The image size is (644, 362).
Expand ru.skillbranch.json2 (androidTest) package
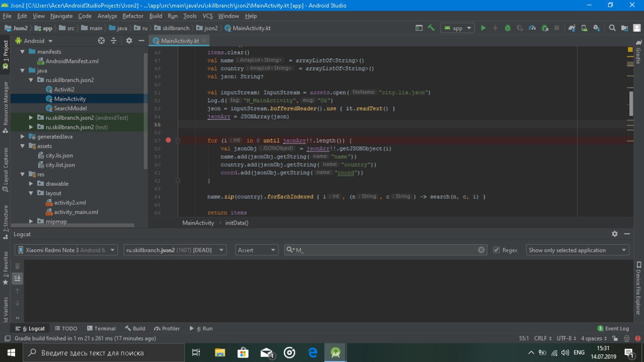tap(31, 118)
